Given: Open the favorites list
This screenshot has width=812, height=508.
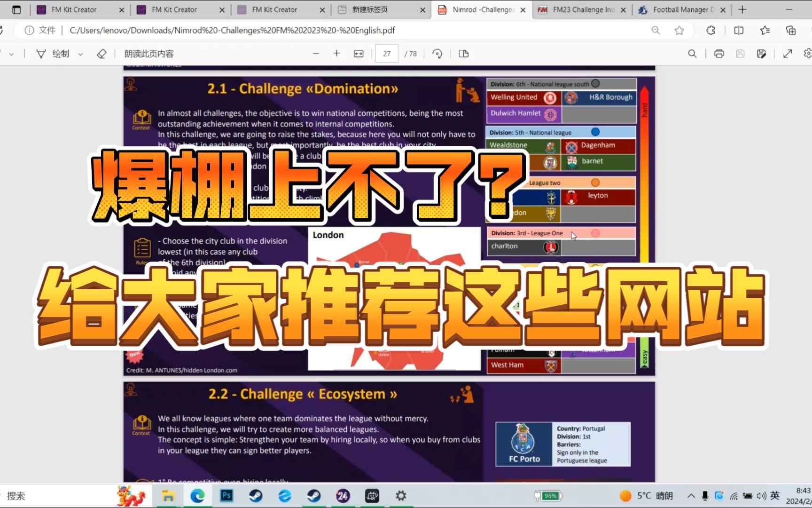Looking at the screenshot, I should [765, 31].
